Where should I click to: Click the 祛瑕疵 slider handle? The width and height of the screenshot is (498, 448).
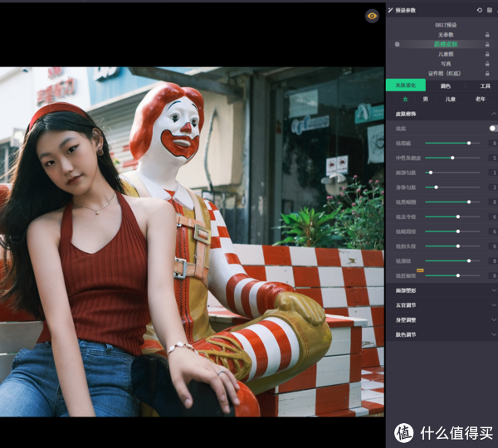pos(469,144)
